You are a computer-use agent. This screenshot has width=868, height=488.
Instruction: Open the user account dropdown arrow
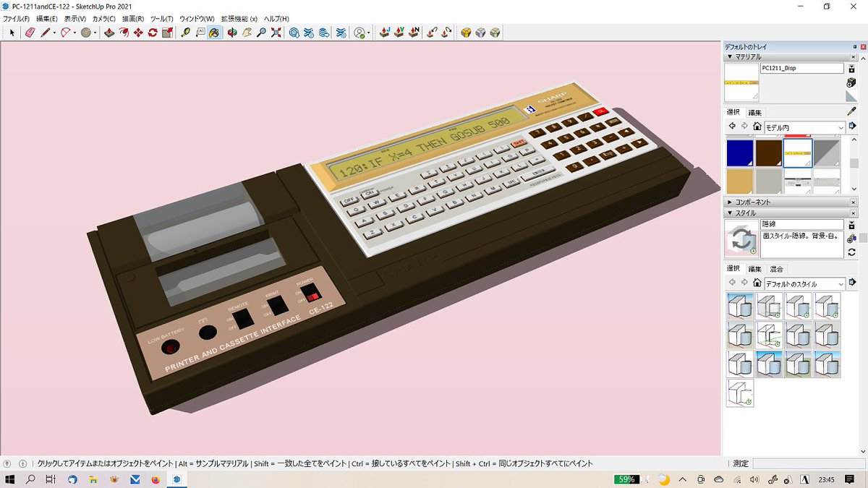click(x=369, y=33)
